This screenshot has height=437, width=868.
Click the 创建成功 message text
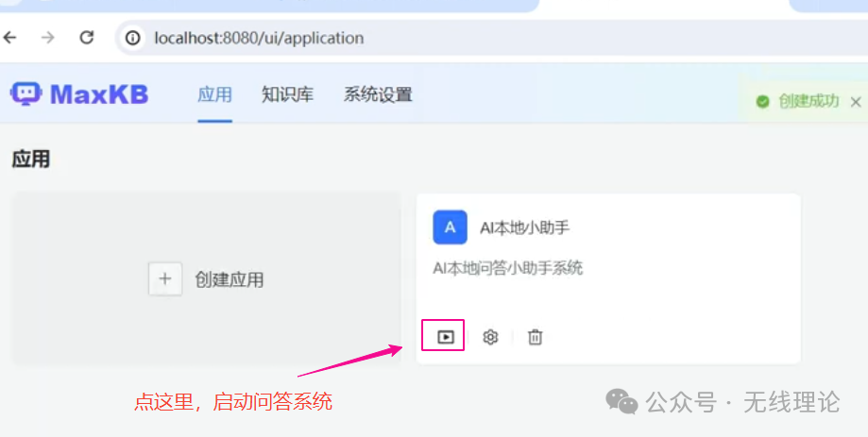[808, 102]
